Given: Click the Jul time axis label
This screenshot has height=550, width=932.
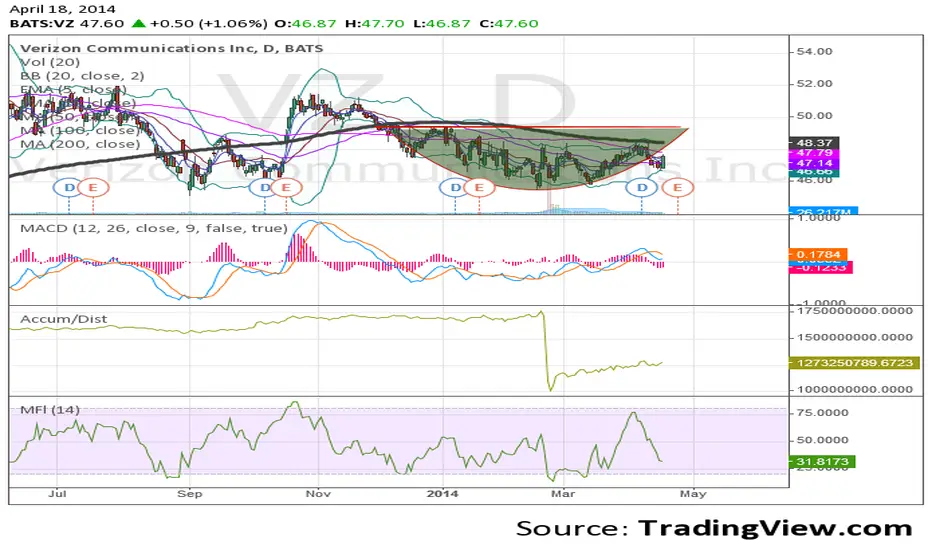Looking at the screenshot, I should click(57, 494).
